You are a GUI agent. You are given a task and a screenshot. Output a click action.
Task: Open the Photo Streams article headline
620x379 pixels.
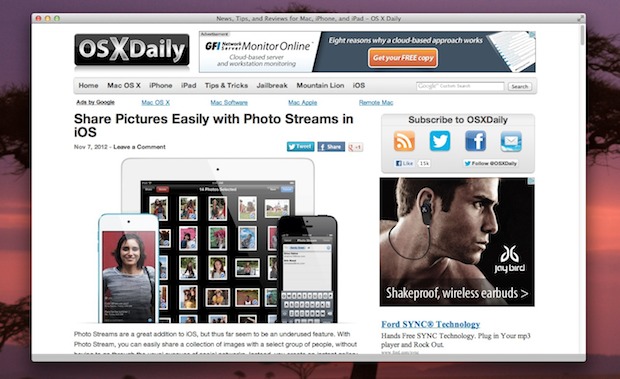click(x=214, y=125)
